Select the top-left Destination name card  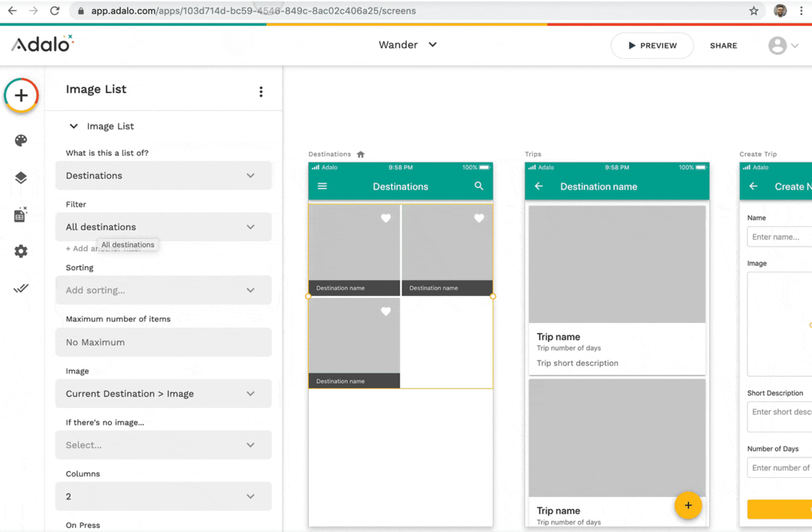point(354,250)
